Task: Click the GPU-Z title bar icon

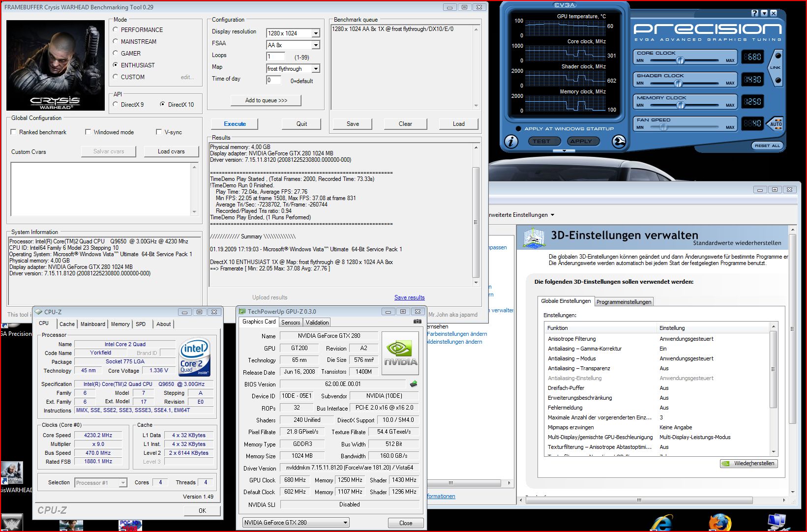Action: pos(242,311)
